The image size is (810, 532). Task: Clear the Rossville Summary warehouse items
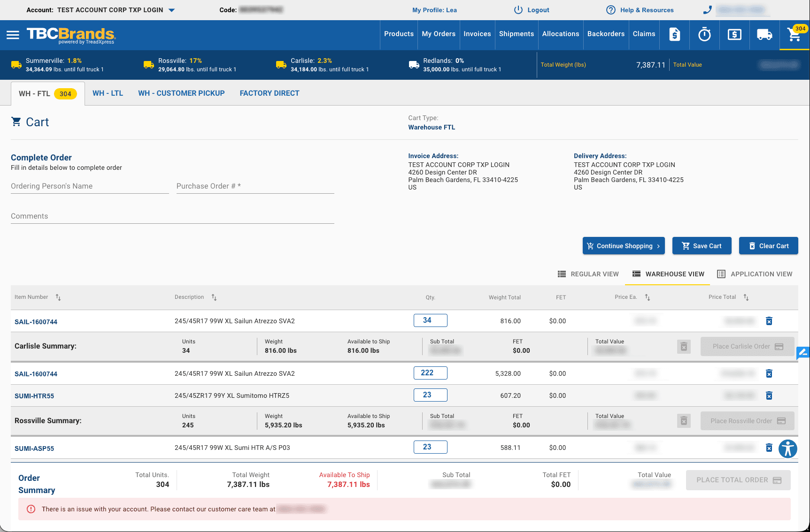(x=684, y=421)
